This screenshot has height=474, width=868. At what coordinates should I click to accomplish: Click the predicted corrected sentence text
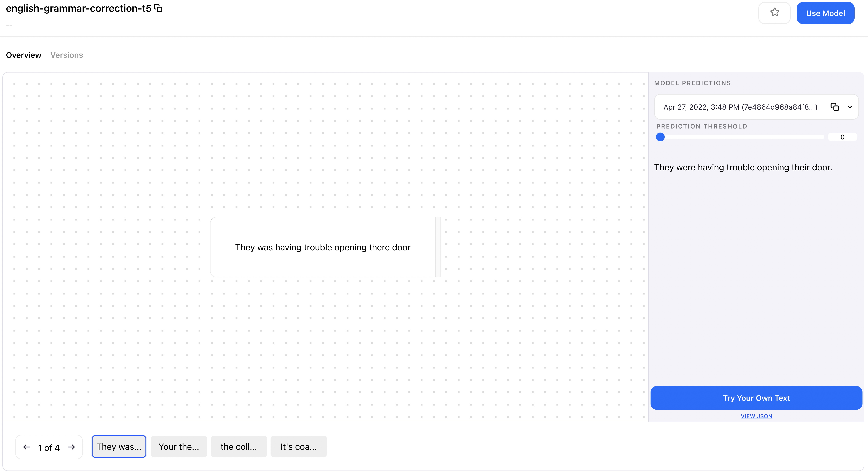click(743, 167)
